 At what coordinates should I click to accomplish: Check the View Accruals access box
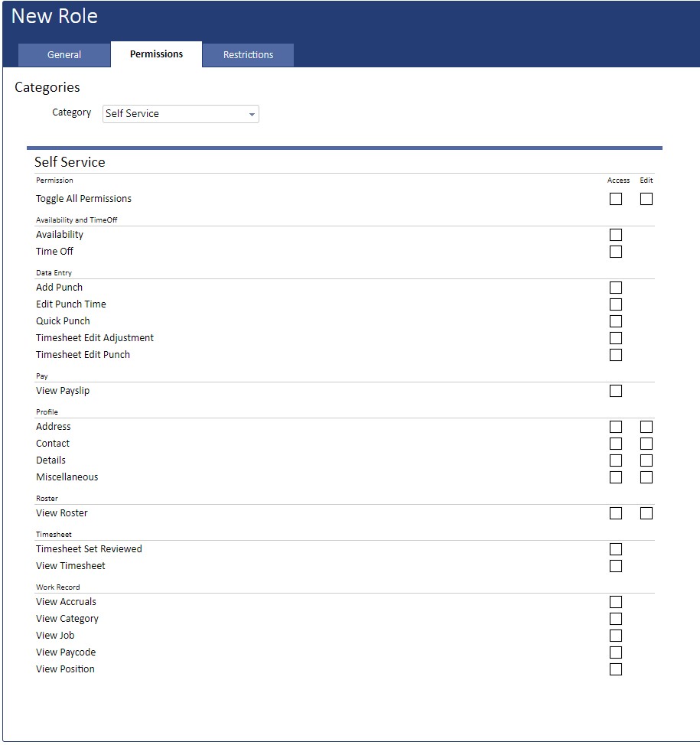click(x=615, y=602)
